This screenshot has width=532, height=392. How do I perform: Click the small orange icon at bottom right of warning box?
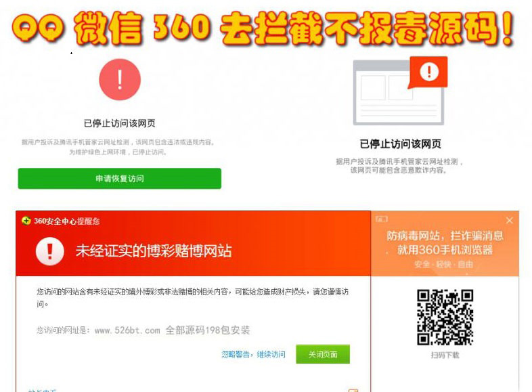click(x=353, y=390)
